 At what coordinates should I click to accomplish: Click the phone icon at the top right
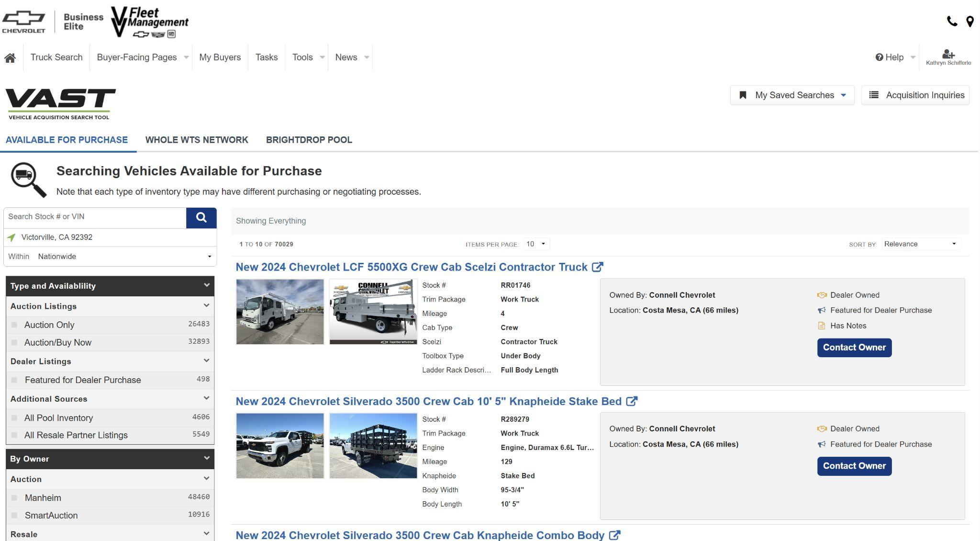point(952,21)
